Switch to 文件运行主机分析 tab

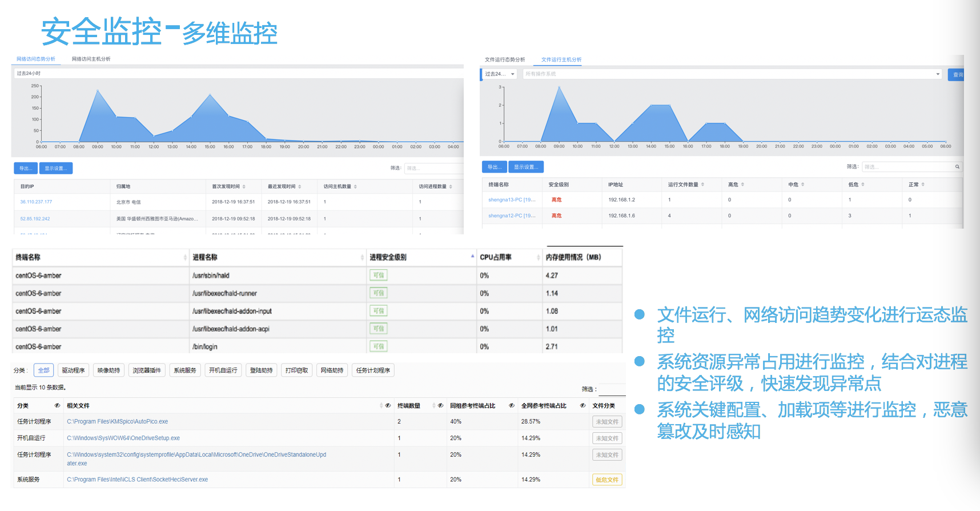[561, 59]
